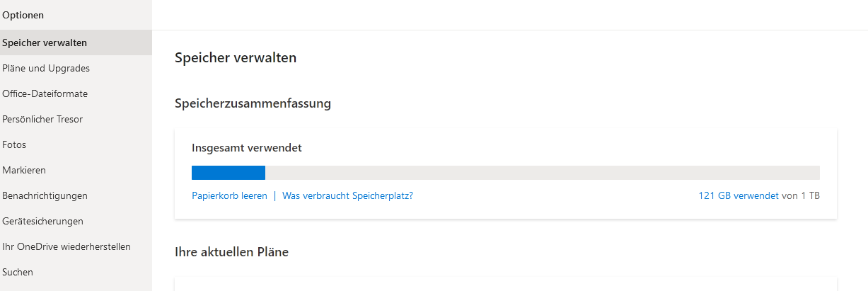
Task: Select the Fotos menu entry
Action: coord(14,144)
